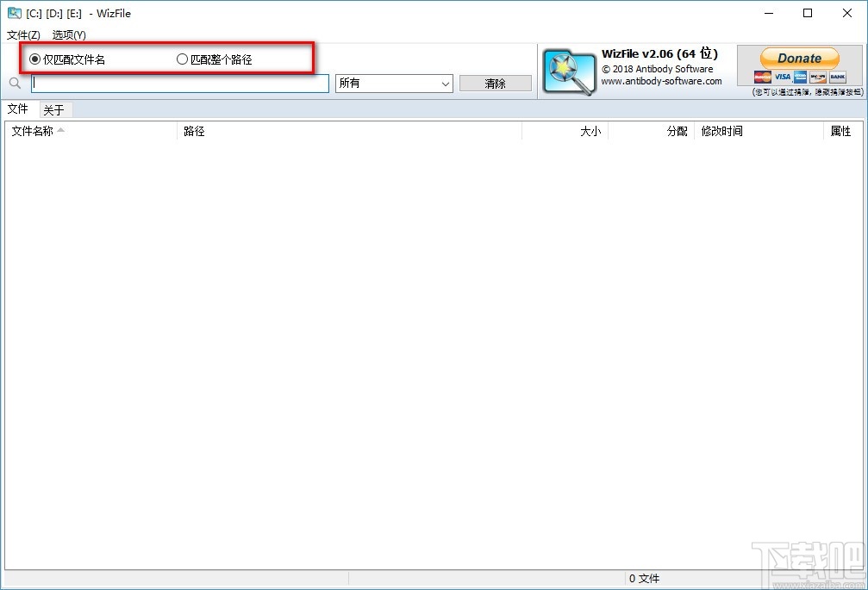
Task: Switch to the 关于 tab
Action: coord(54,110)
